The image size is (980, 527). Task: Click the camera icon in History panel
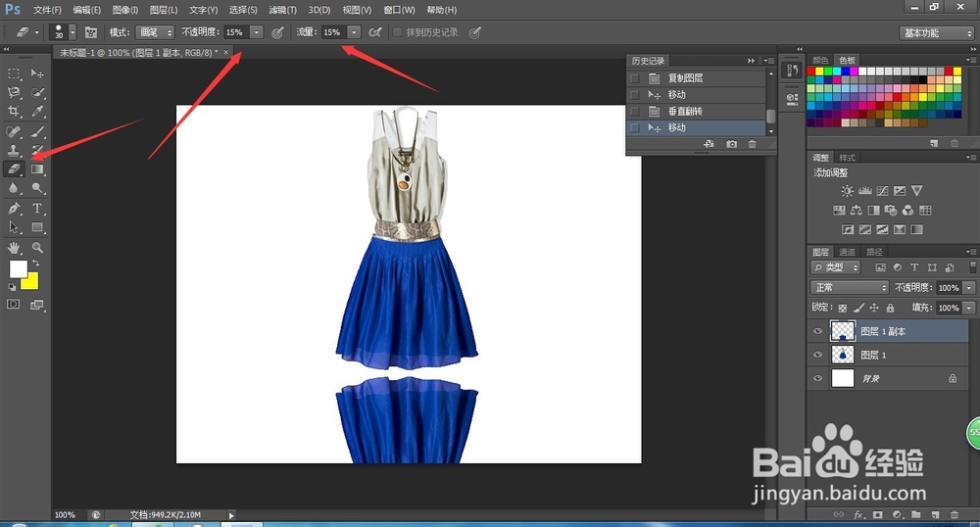[731, 144]
